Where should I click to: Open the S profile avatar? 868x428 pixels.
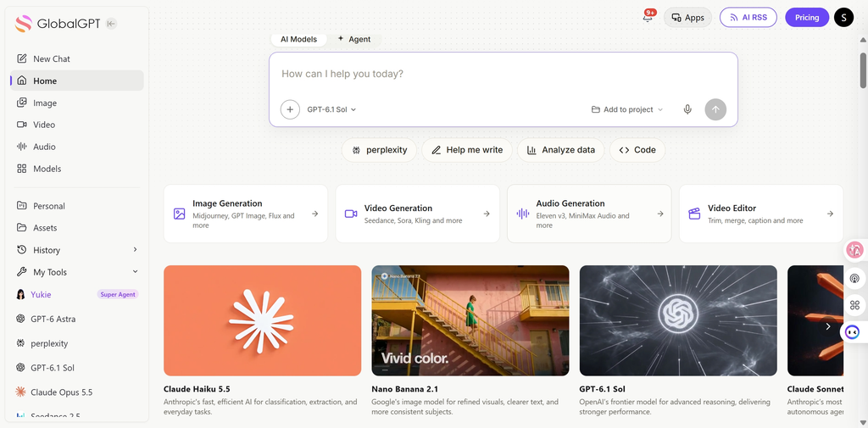point(843,17)
